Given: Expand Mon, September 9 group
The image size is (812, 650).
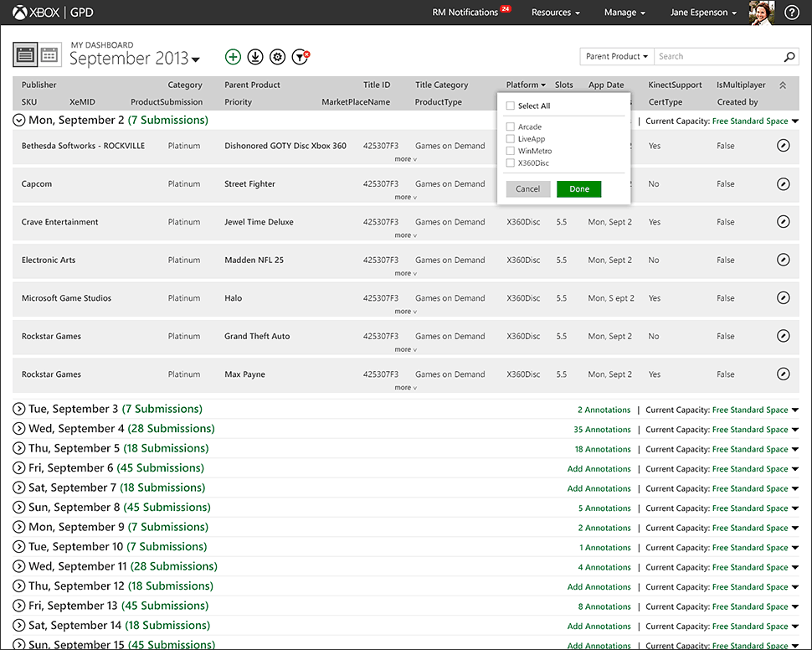Looking at the screenshot, I should pyautogui.click(x=18, y=527).
